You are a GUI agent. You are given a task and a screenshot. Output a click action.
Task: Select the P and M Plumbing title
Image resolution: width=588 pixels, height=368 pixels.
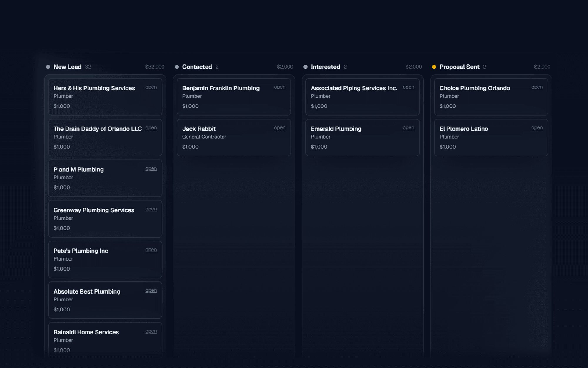(78, 169)
